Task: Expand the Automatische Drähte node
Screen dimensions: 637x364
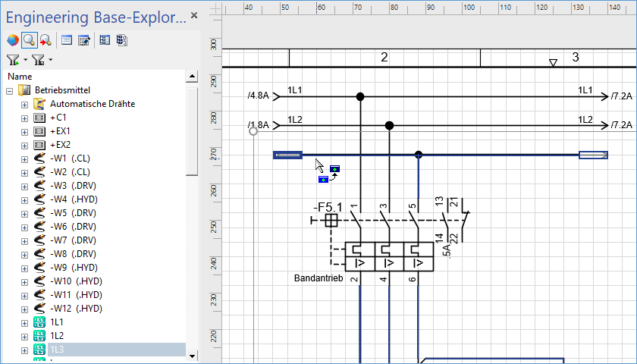Action: [25, 104]
